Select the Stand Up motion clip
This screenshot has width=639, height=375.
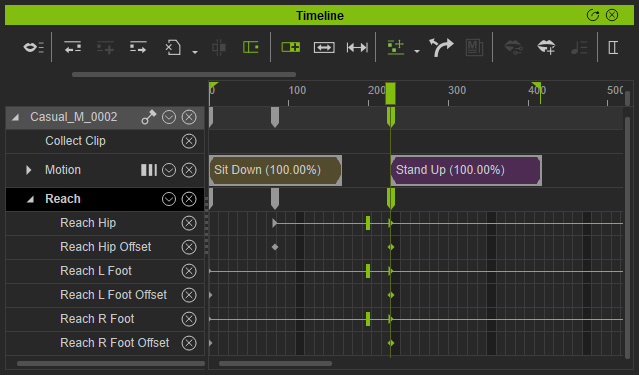[466, 170]
